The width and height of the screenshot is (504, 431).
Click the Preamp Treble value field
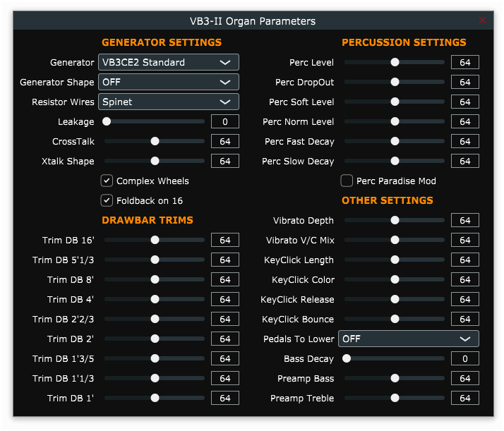(465, 399)
